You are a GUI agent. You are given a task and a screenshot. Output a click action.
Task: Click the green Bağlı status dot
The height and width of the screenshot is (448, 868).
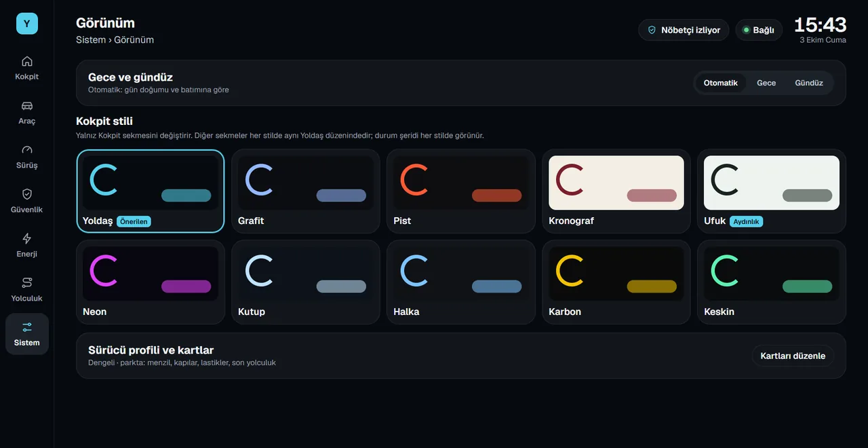[x=746, y=30]
